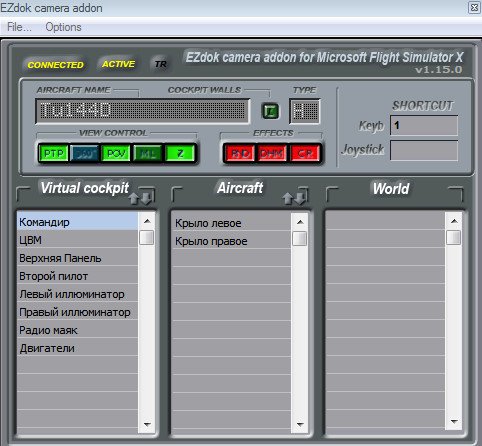The image size is (482, 446).
Task: Click Aircraft list scroll up arrow
Action: pyautogui.click(x=300, y=222)
